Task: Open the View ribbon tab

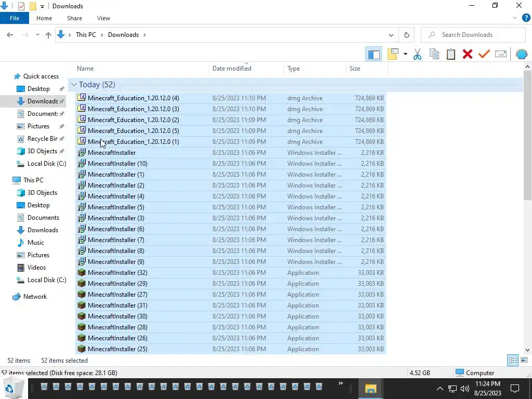Action: (x=103, y=18)
